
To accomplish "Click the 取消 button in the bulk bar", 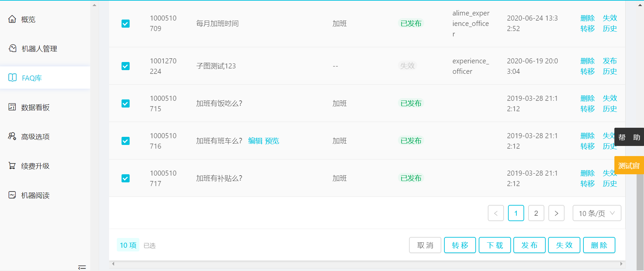I will pos(425,245).
